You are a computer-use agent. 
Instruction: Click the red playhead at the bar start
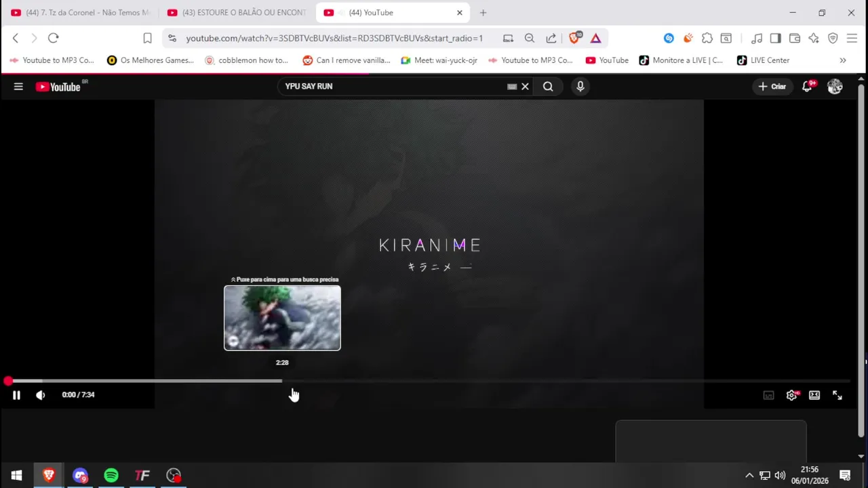pos(7,381)
